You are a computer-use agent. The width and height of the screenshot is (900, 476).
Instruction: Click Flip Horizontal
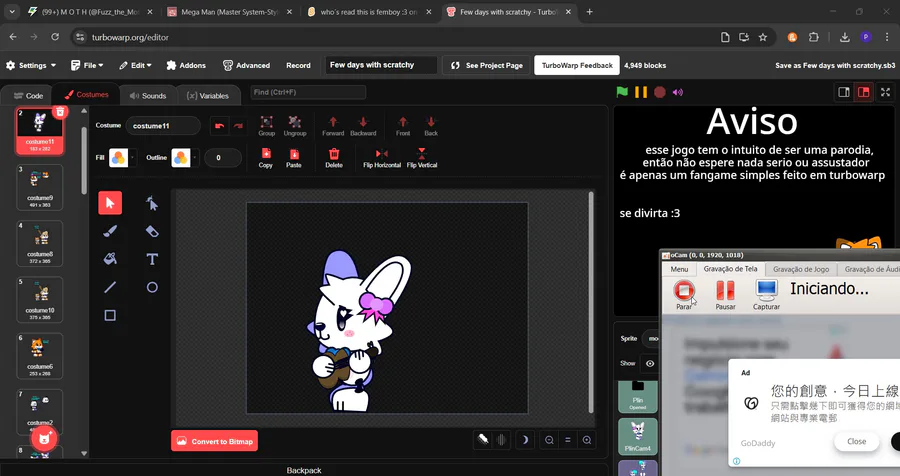tap(382, 158)
